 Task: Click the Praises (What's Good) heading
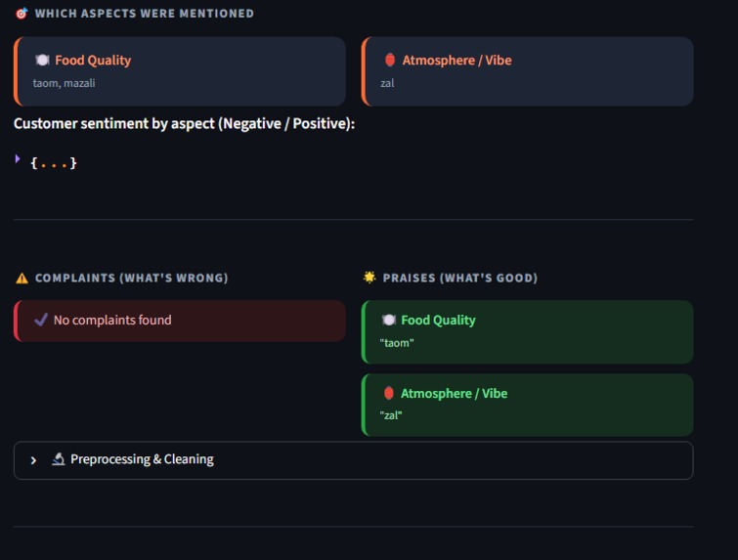point(460,279)
